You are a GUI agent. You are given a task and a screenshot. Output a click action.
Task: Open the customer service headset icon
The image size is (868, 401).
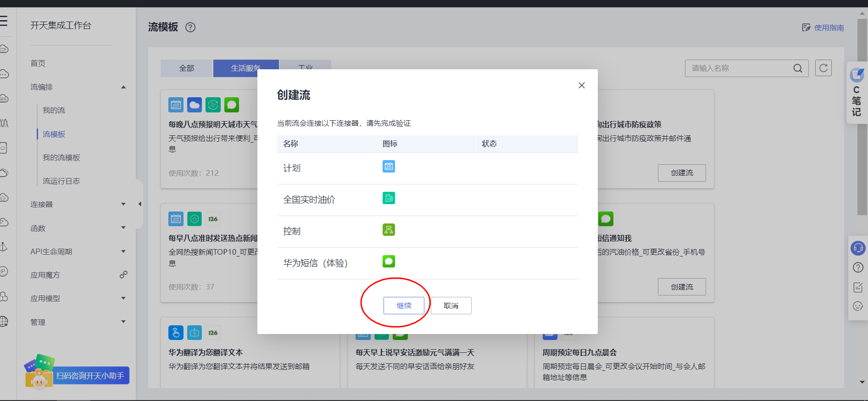click(858, 248)
